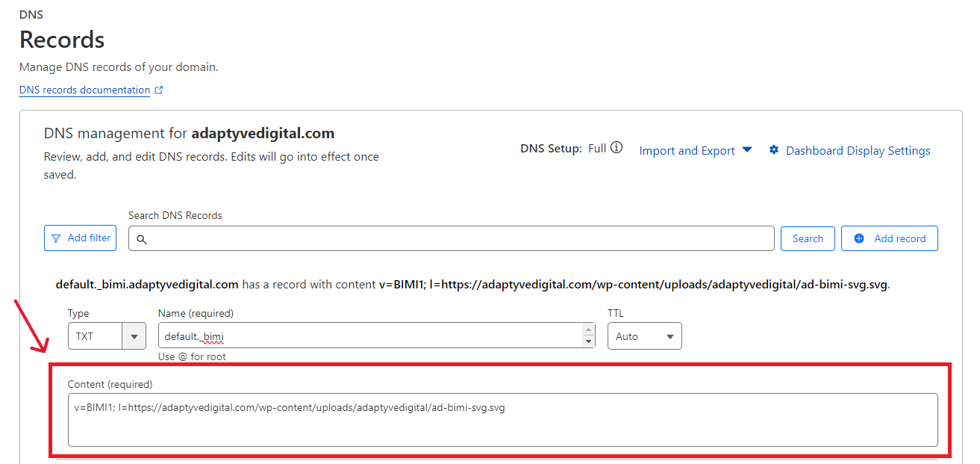Screen dimensions: 980x464
Task: Click the up arrow in the Name field
Action: [x=589, y=330]
